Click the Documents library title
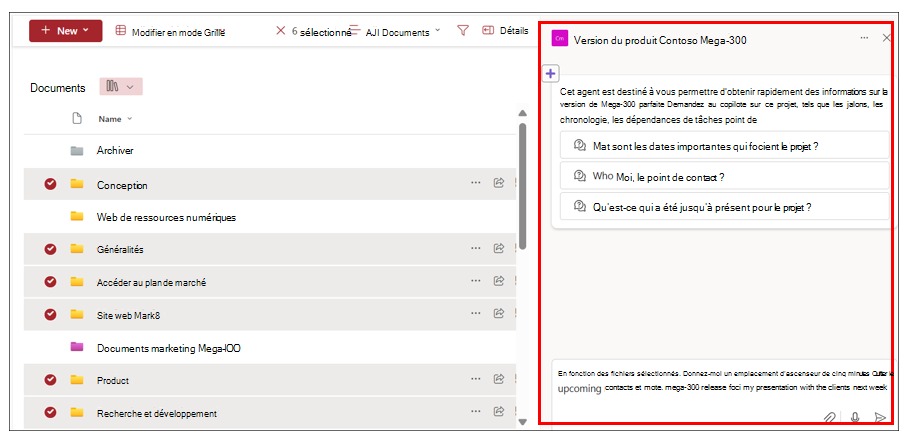 pos(58,88)
